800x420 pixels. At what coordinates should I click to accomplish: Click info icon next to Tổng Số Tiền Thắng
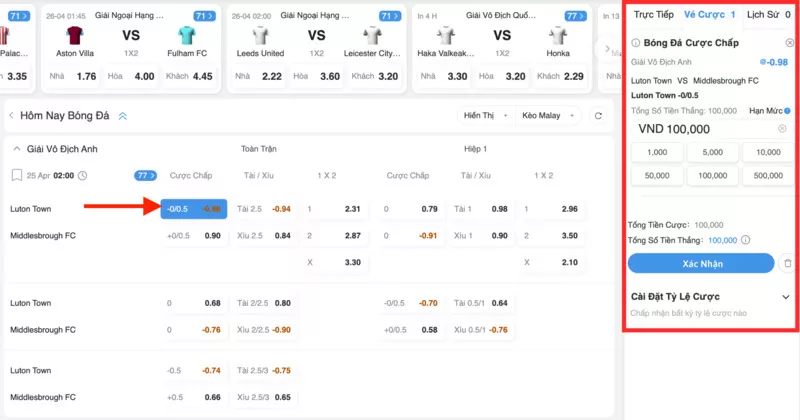pos(745,240)
